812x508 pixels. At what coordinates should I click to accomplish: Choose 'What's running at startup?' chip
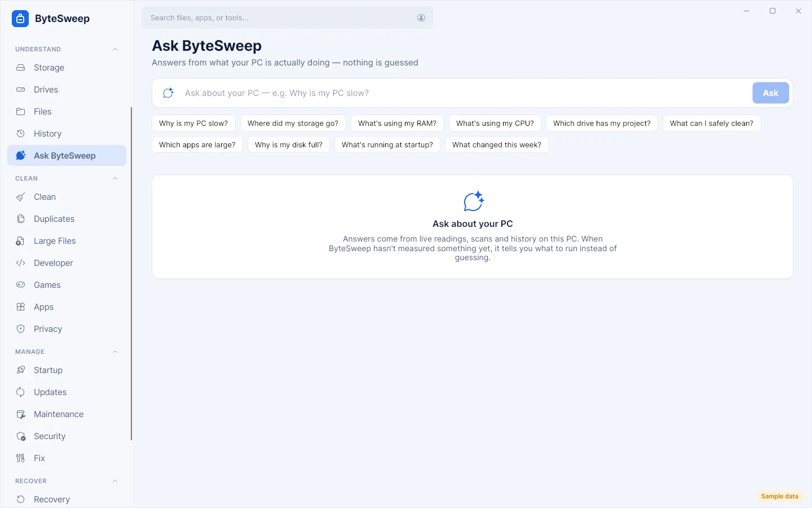click(x=387, y=145)
